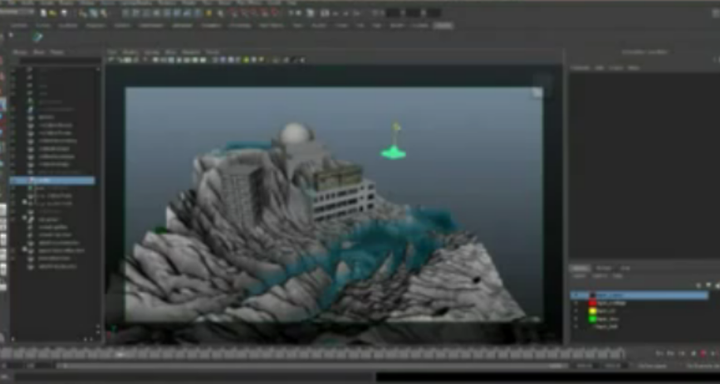Screen dimensions: 720x384
Task: Open the viewport Renderer panel menu
Action: 191,52
